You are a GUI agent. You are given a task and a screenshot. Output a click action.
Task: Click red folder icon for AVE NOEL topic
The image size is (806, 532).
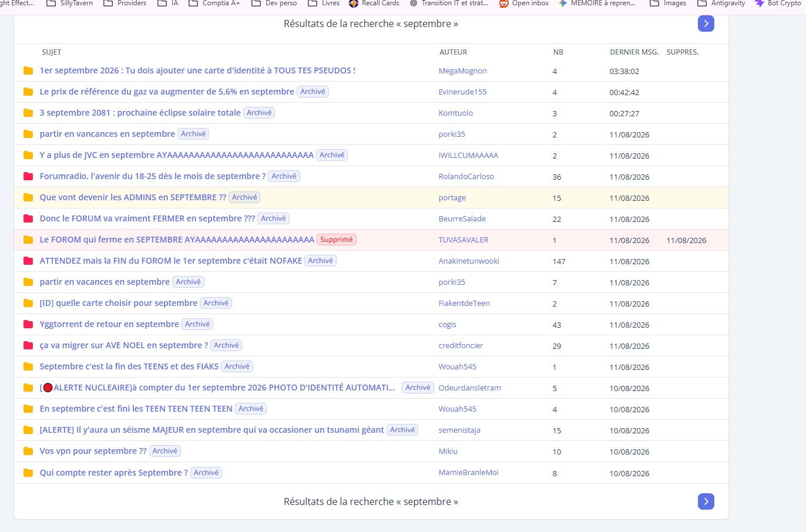28,345
